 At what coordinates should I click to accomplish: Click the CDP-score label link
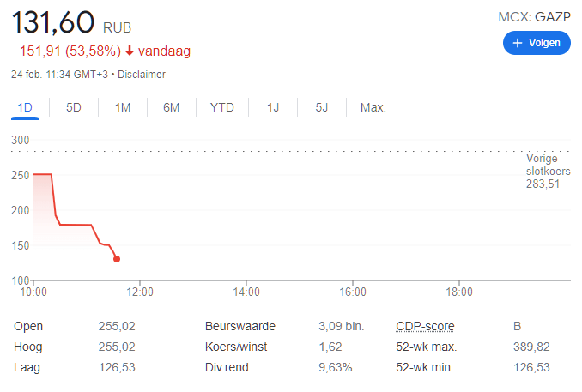click(x=425, y=326)
